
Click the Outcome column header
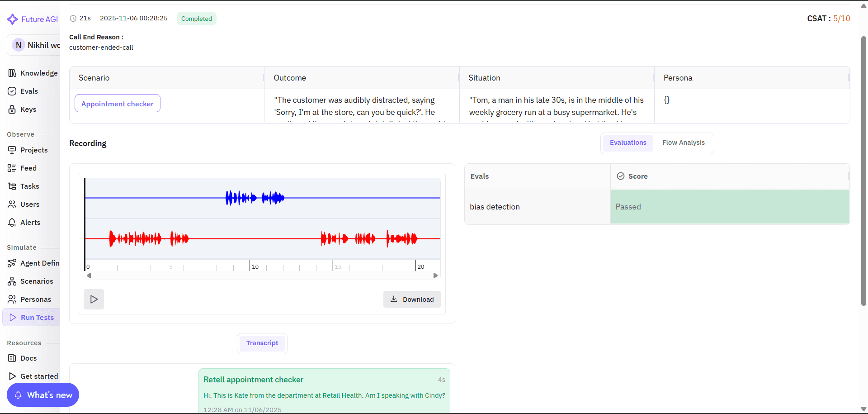pos(362,78)
